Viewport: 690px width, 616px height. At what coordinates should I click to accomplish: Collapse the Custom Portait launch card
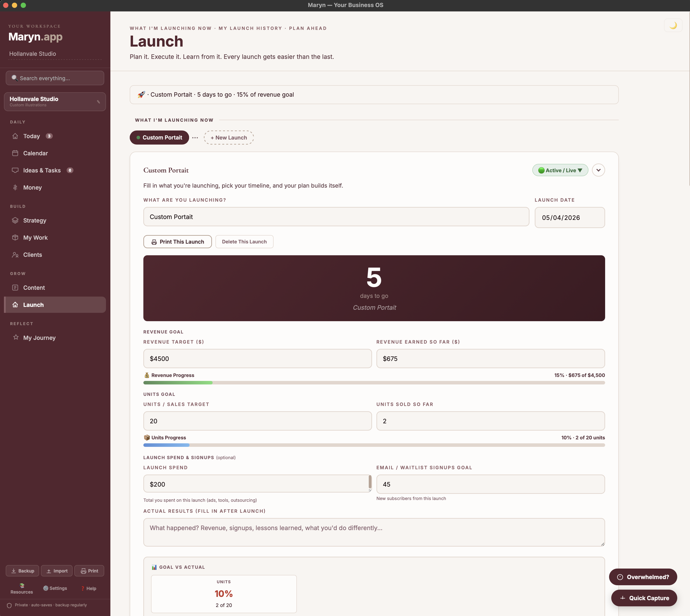(599, 170)
